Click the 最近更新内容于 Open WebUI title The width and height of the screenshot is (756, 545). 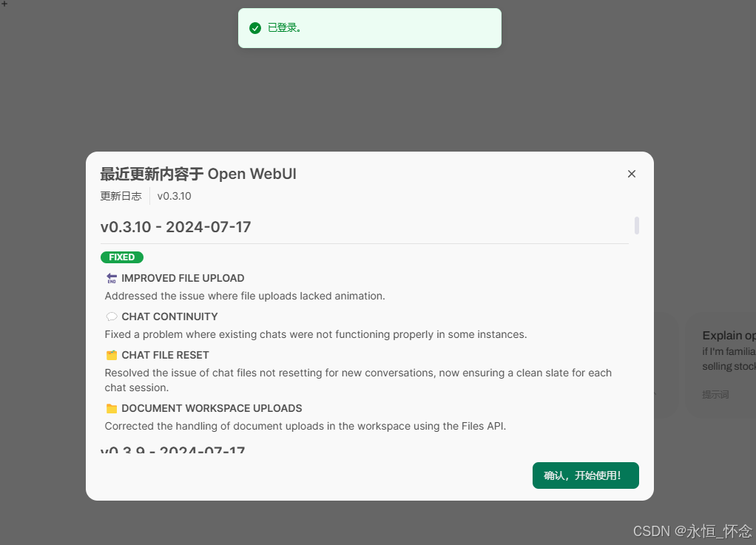pos(198,174)
